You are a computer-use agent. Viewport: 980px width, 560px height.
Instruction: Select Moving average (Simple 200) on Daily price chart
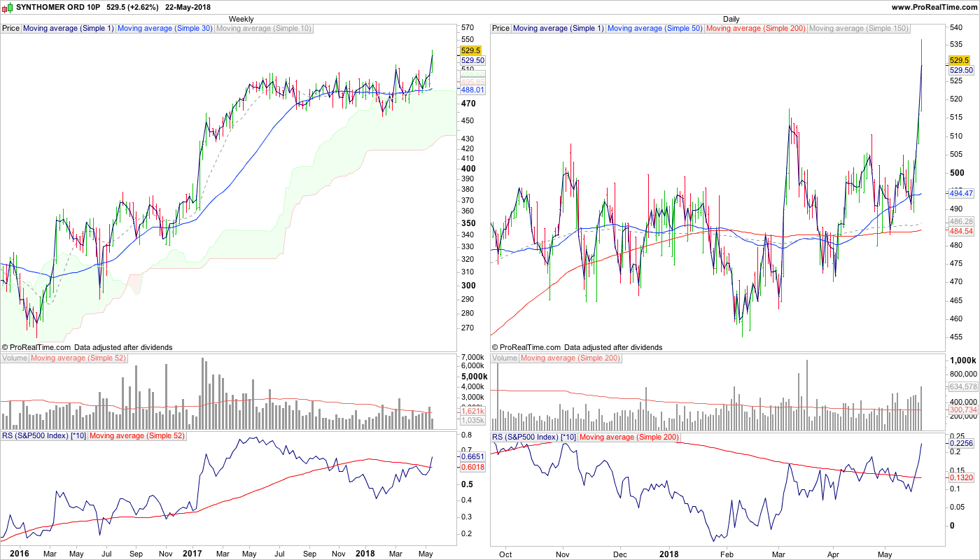pyautogui.click(x=756, y=29)
